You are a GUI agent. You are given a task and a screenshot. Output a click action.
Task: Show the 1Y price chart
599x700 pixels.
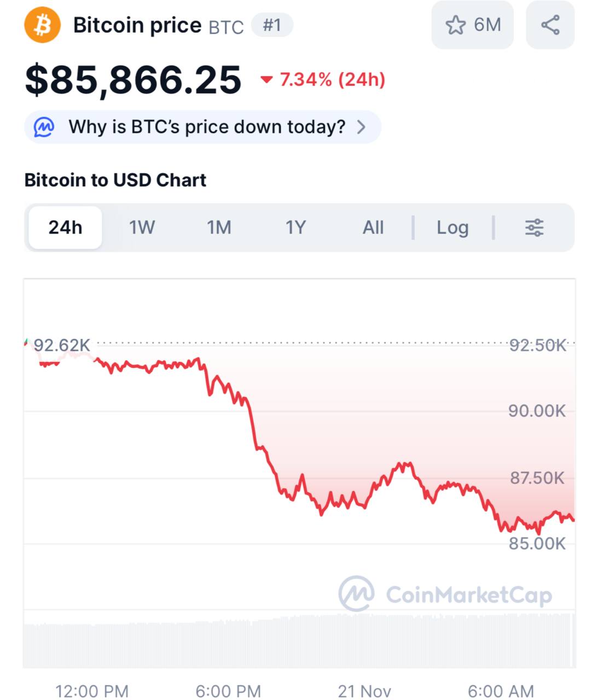295,227
